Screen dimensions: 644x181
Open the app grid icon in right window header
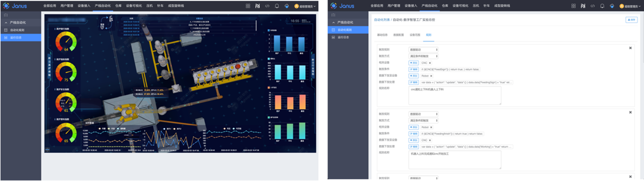point(573,6)
